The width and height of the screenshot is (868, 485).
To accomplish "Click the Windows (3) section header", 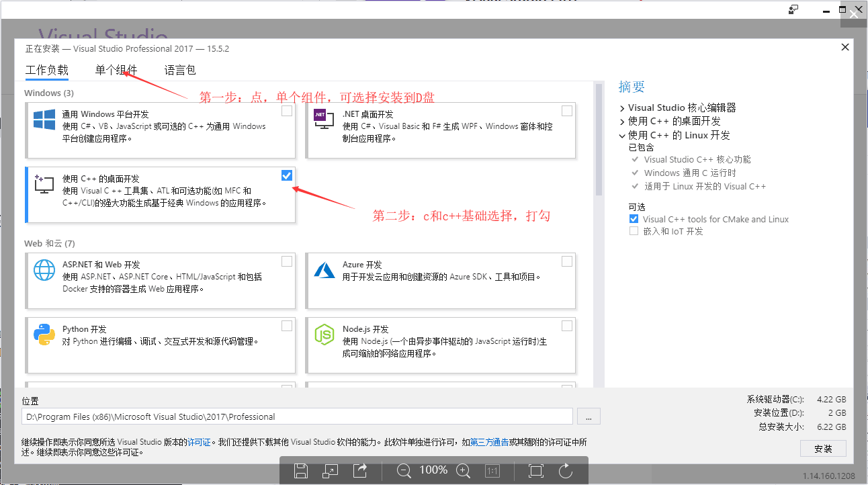I will point(49,93).
